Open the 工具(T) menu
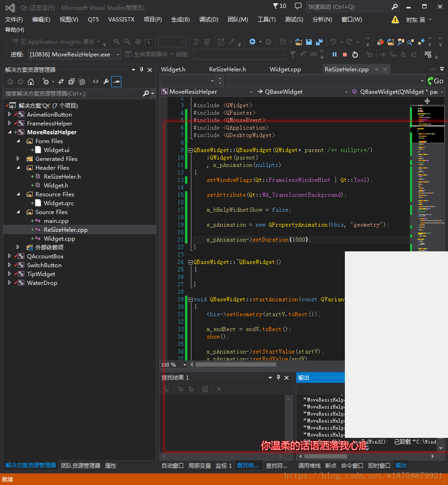The height and width of the screenshot is (485, 448). click(x=266, y=20)
